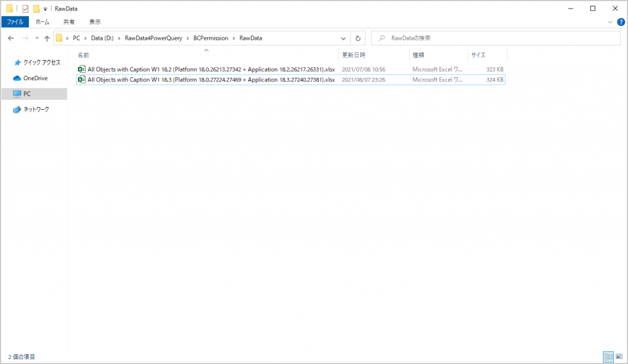628x364 pixels.
Task: Open recent locations dropdown arrow
Action: point(36,38)
